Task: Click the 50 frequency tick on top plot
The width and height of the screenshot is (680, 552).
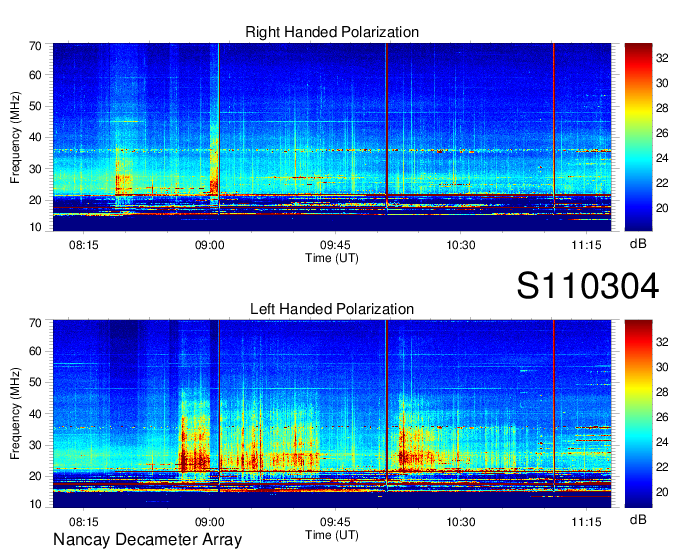Action: pyautogui.click(x=35, y=106)
